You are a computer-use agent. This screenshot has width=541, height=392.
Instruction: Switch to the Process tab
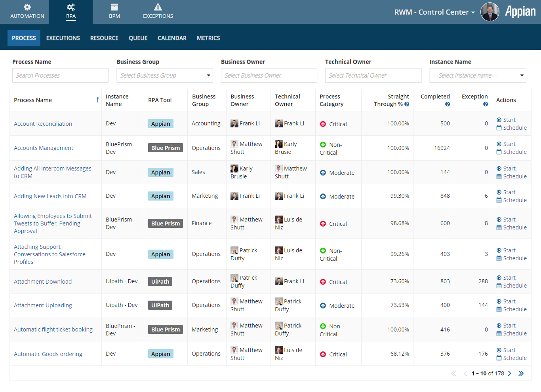[x=24, y=38]
